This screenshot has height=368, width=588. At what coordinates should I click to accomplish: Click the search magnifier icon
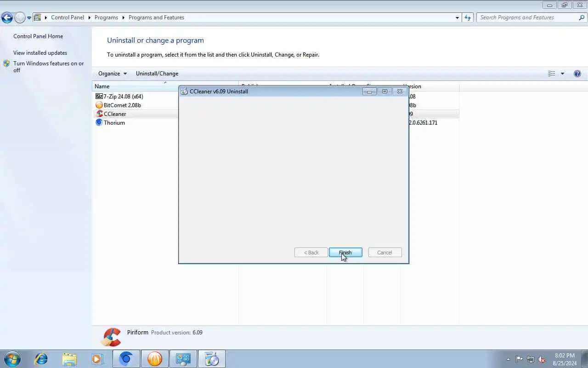coord(582,17)
